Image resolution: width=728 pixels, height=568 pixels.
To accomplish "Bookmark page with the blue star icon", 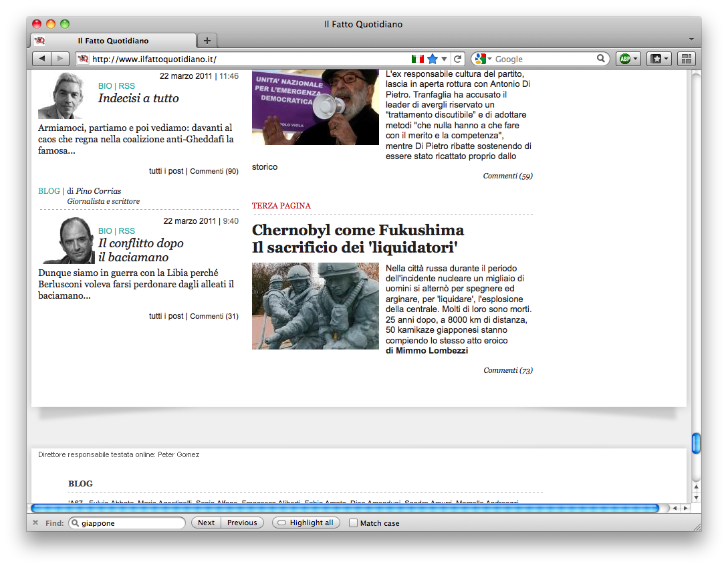I will pyautogui.click(x=433, y=59).
